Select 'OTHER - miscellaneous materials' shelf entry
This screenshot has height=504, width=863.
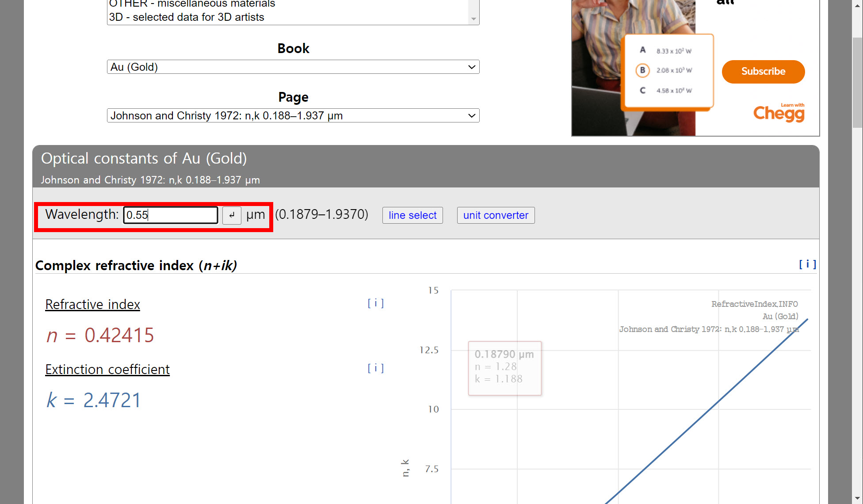[x=192, y=4]
